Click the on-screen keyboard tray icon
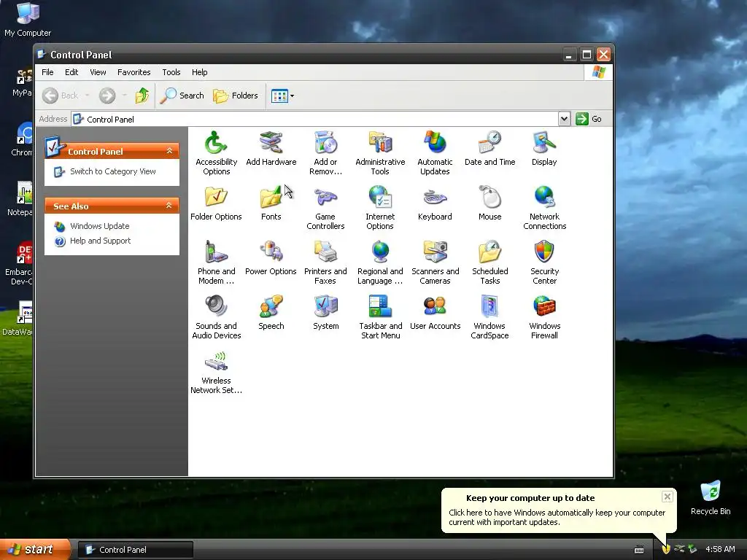Viewport: 747px width, 560px height. [x=639, y=550]
